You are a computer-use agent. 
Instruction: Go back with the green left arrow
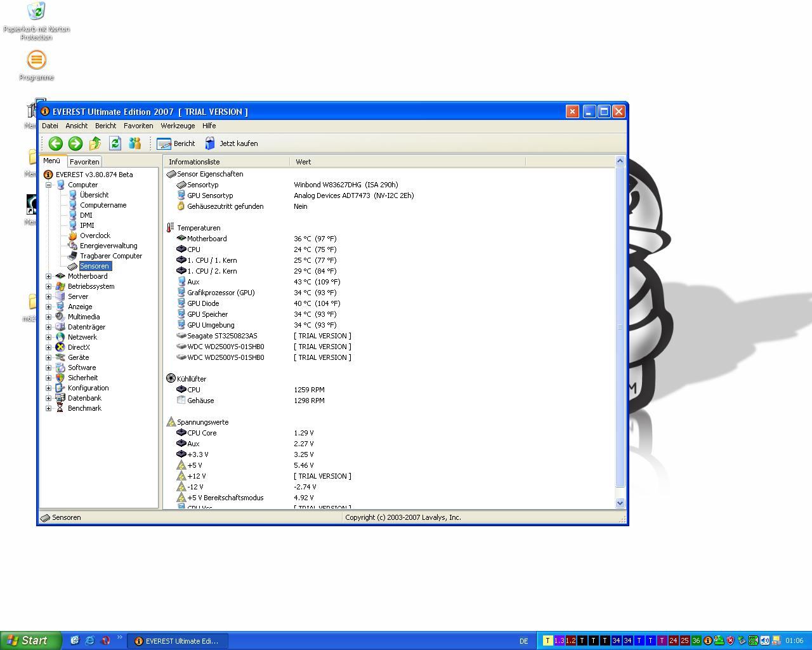[55, 143]
